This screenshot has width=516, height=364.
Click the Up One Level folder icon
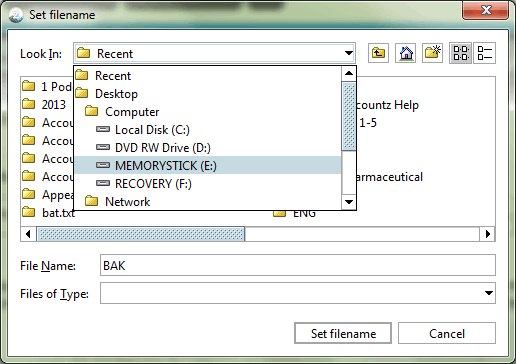(378, 53)
